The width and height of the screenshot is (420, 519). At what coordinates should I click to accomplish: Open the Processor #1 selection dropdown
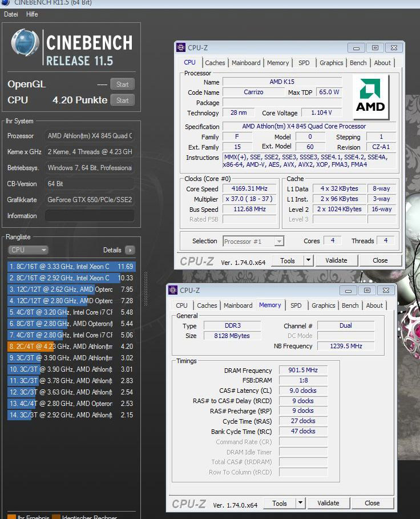[x=253, y=242]
